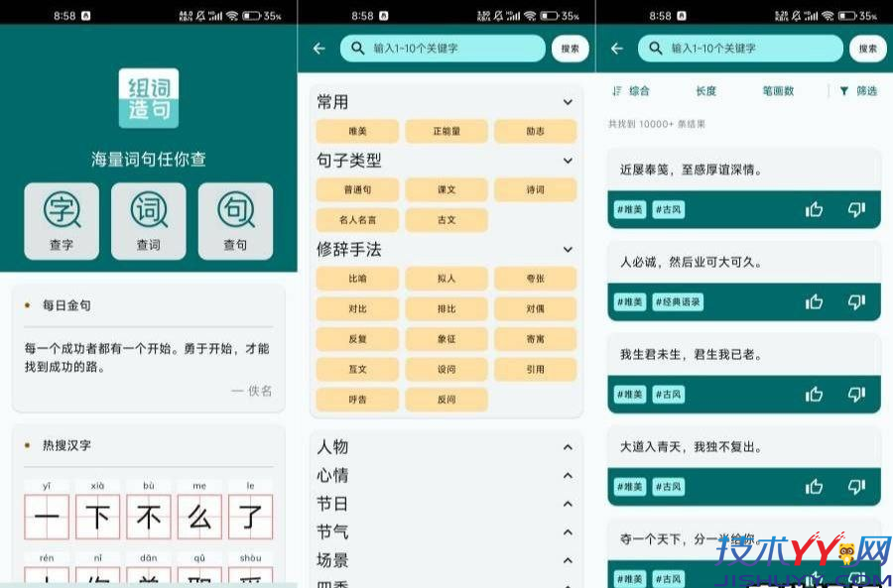The width and height of the screenshot is (893, 588).
Task: Give thumbs up to 我生君未生 sentence
Action: [814, 394]
